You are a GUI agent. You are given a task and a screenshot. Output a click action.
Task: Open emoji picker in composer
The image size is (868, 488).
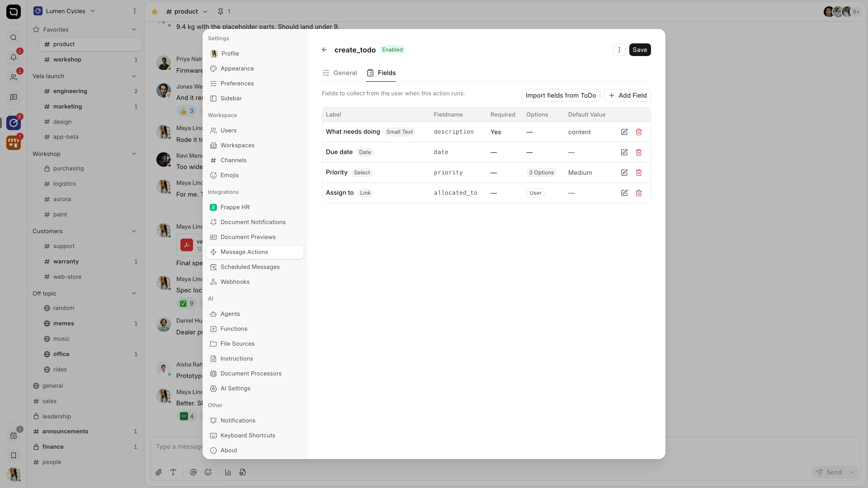point(208,472)
